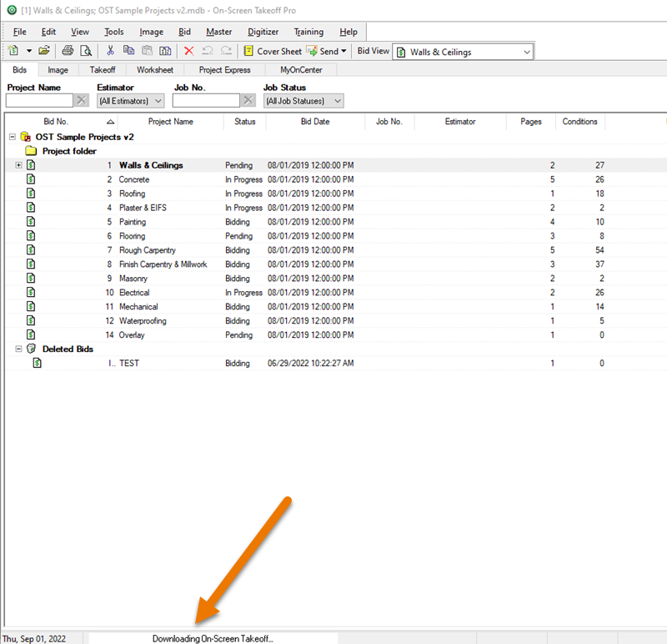Select the Rough Carpentry bid row
Image resolution: width=667 pixels, height=644 pixels.
336,250
